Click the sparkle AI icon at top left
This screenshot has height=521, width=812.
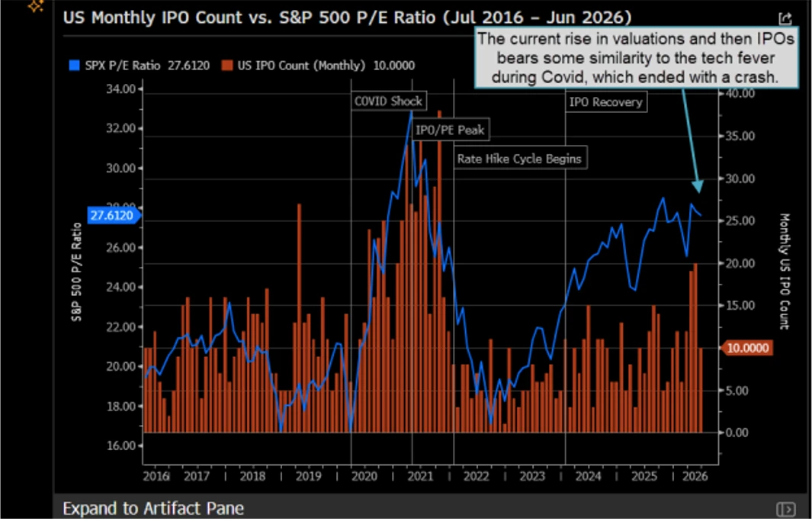[36, 5]
